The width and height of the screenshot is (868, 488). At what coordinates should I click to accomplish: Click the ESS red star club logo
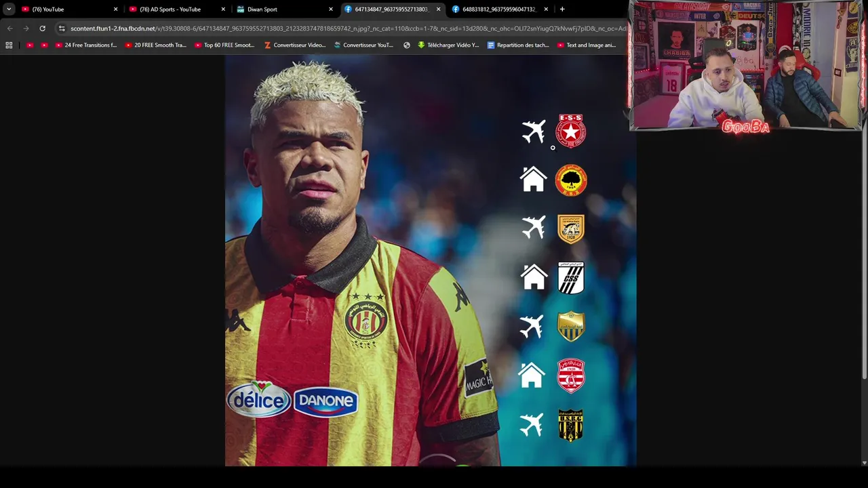click(x=571, y=130)
